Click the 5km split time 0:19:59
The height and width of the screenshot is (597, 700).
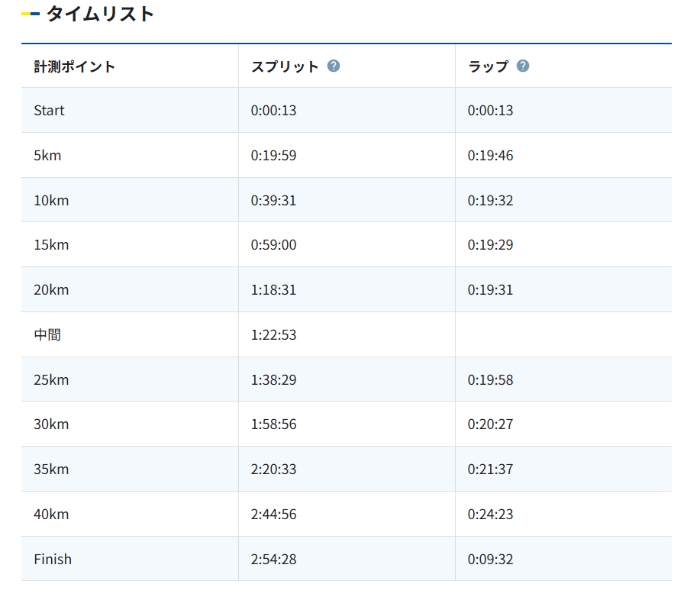pos(273,156)
